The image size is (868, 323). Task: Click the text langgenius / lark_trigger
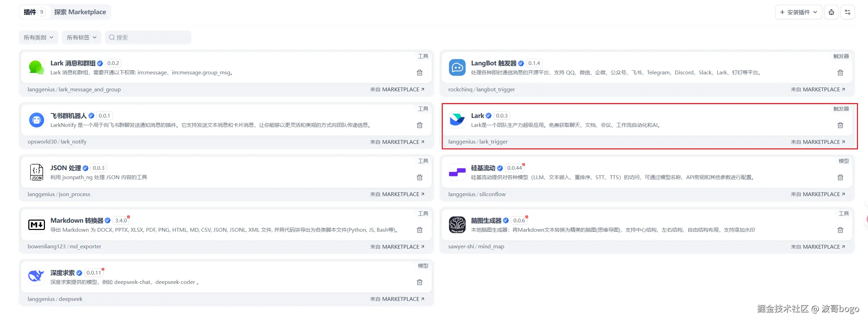(478, 142)
